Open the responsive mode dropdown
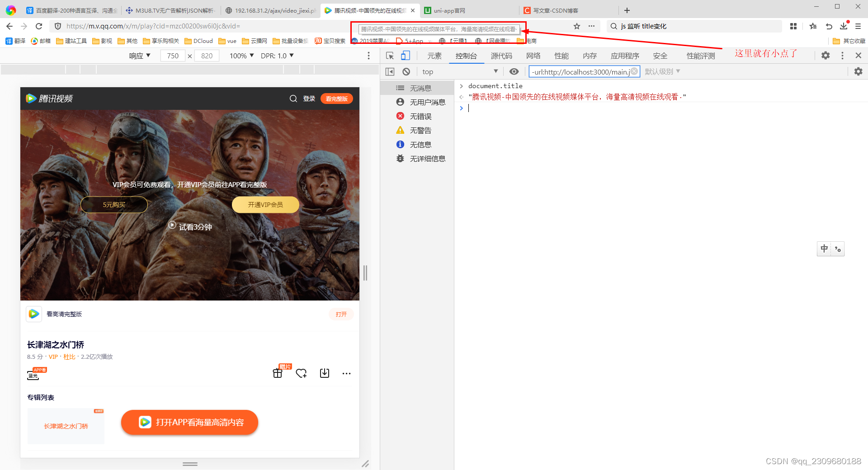This screenshot has width=868, height=470. click(140, 56)
